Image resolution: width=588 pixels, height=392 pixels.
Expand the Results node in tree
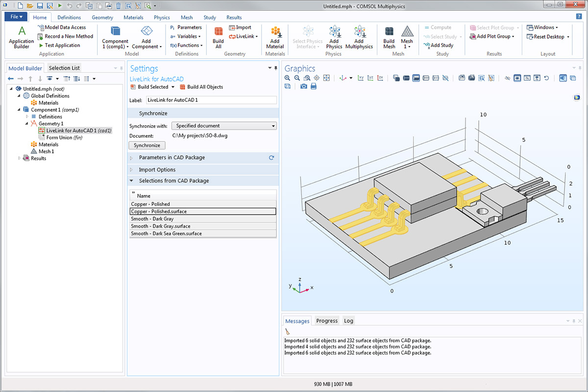20,158
